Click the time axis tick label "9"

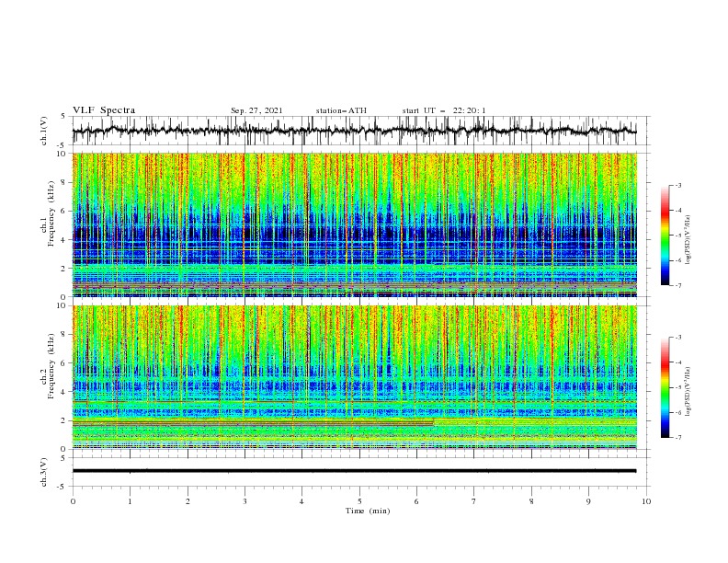point(588,501)
